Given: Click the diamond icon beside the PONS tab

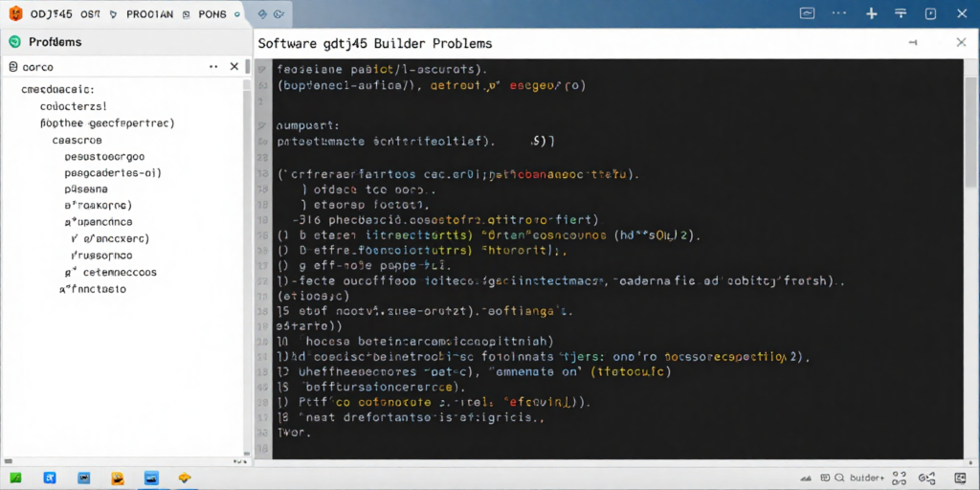Looking at the screenshot, I should pyautogui.click(x=262, y=13).
